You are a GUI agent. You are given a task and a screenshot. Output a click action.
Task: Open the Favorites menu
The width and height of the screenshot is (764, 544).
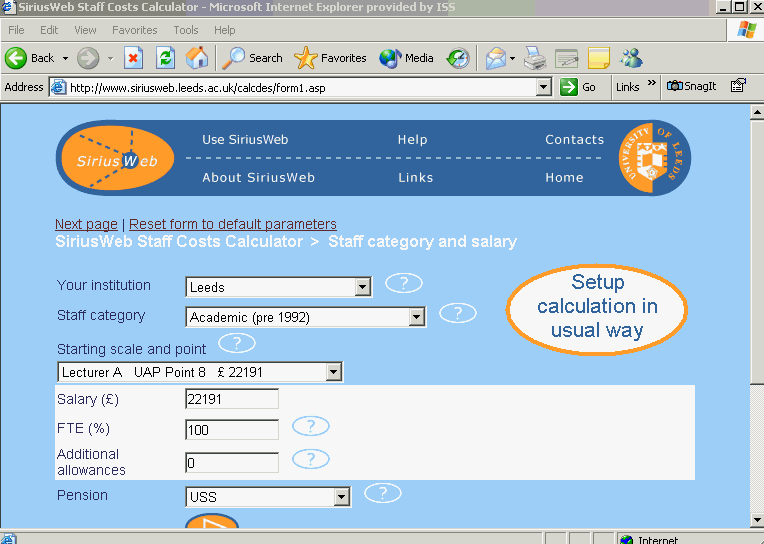click(x=134, y=30)
